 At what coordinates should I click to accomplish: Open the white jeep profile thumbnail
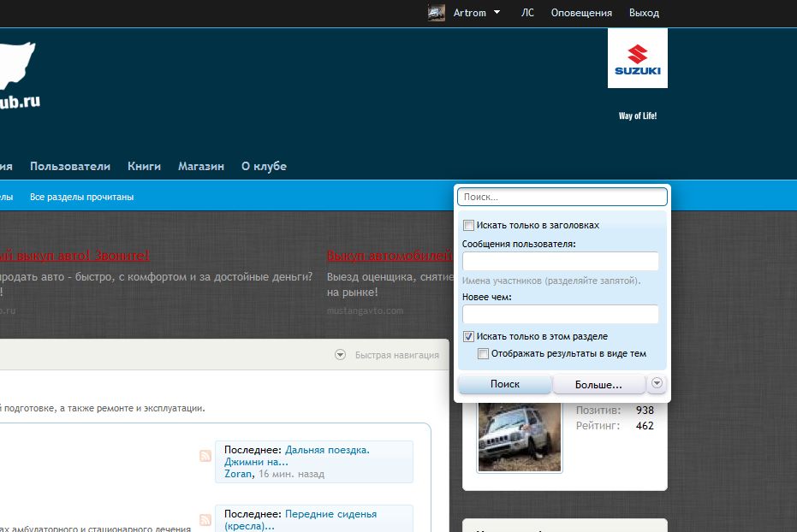520,435
